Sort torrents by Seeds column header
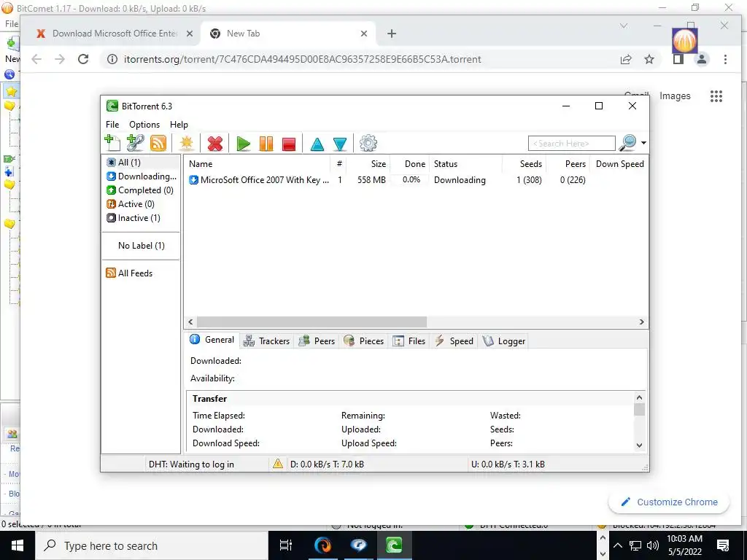 pos(524,164)
